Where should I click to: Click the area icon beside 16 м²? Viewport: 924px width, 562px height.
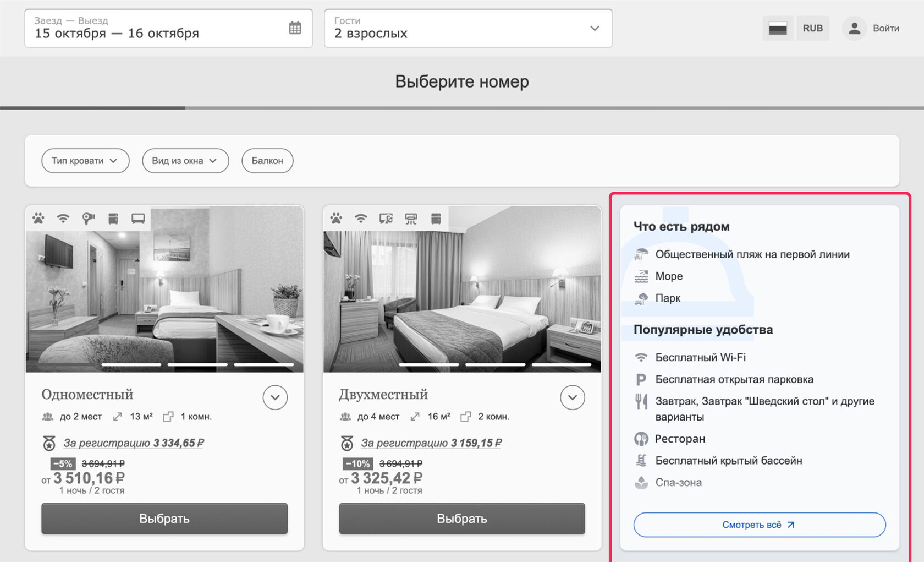(415, 417)
